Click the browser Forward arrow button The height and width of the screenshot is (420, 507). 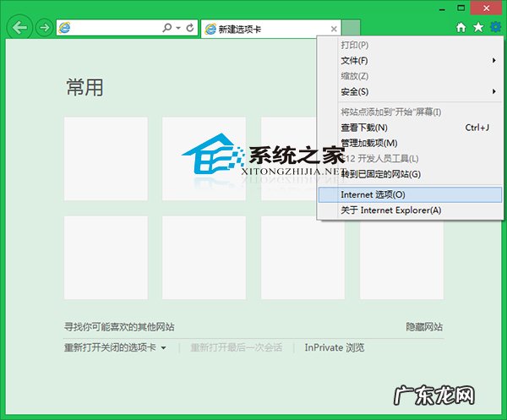44,28
